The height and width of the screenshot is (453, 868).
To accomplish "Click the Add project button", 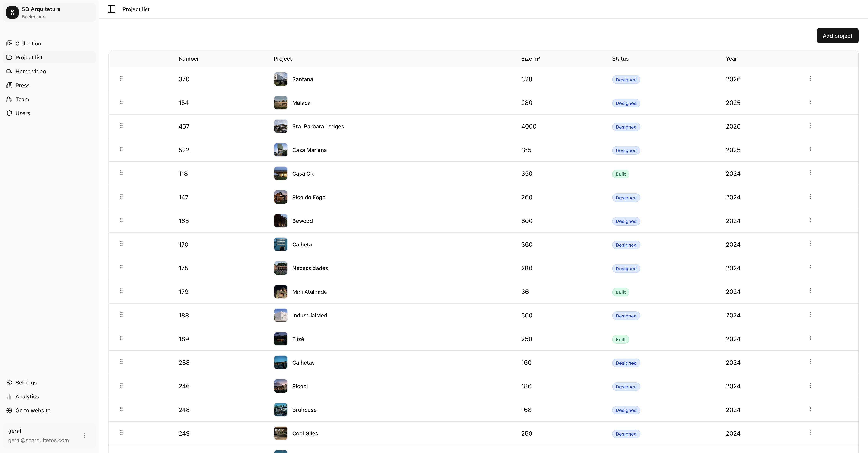I will (x=837, y=36).
